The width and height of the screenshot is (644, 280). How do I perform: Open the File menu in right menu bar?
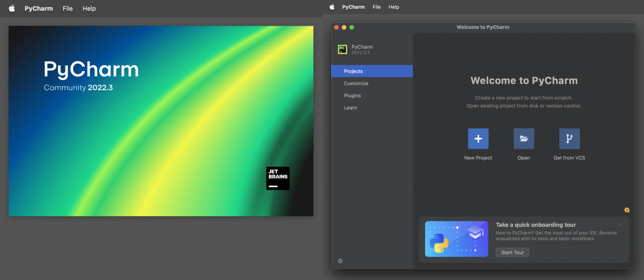click(x=377, y=7)
